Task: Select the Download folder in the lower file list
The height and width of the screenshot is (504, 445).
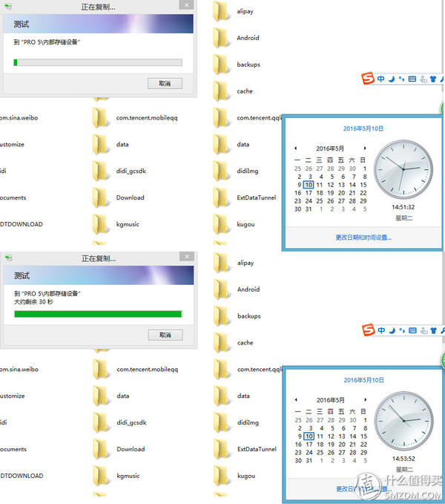Action: click(x=130, y=449)
